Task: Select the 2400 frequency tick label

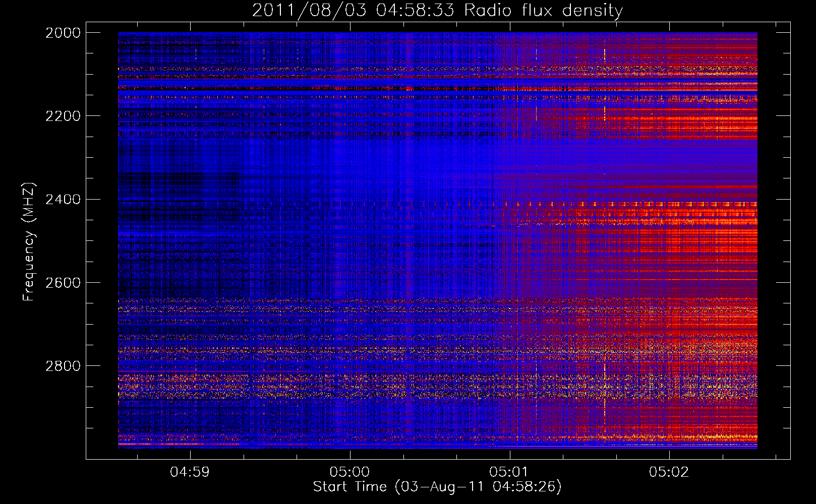Action: [63, 200]
